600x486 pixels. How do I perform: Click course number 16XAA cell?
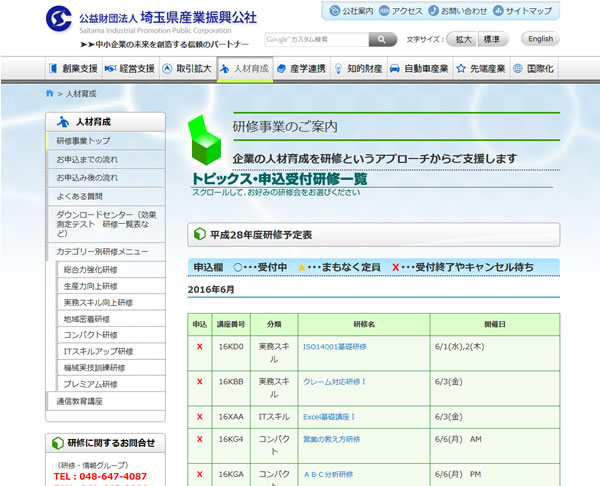[x=231, y=417]
